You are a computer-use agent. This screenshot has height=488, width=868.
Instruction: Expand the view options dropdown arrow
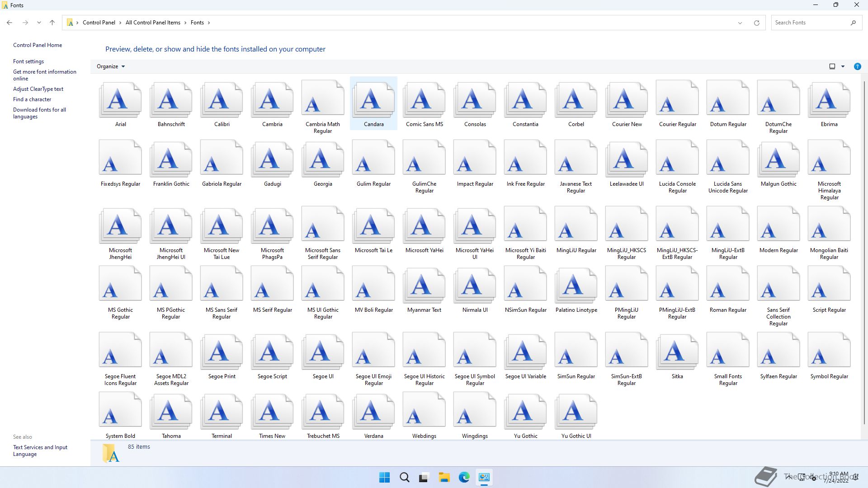[x=843, y=66]
